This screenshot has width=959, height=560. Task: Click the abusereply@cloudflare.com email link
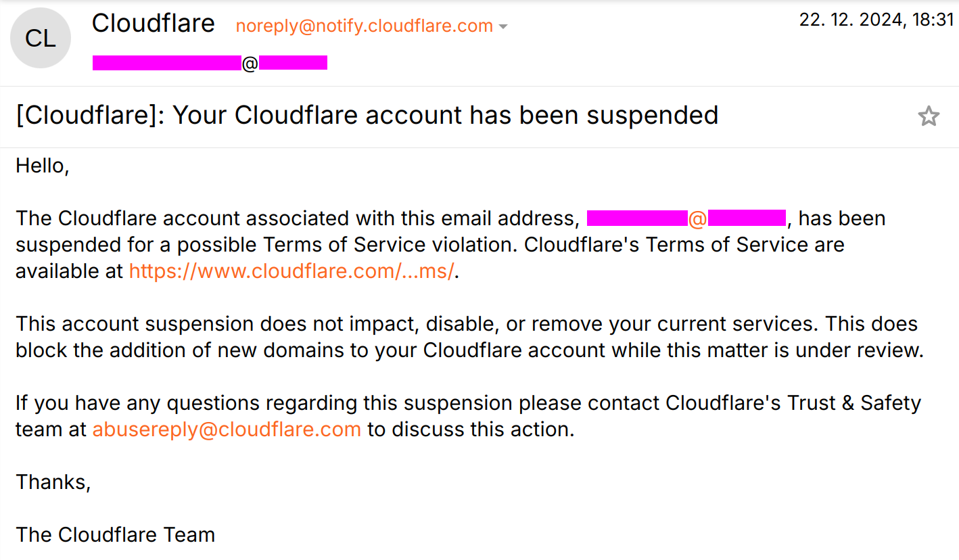[x=227, y=429]
